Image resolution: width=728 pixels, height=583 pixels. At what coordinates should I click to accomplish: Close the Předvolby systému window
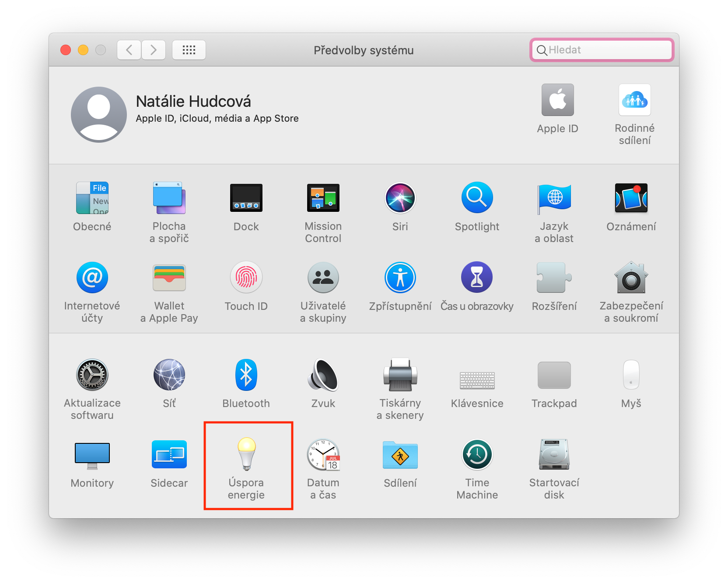[66, 50]
